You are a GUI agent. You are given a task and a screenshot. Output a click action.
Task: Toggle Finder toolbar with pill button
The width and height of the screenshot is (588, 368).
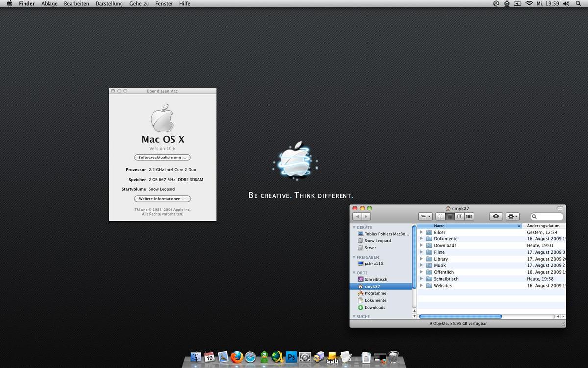point(560,208)
